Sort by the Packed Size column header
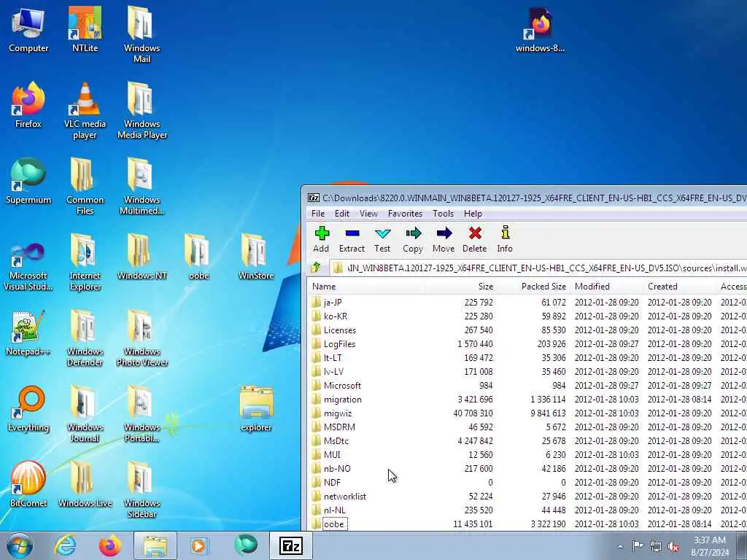This screenshot has height=560, width=747. (x=533, y=286)
